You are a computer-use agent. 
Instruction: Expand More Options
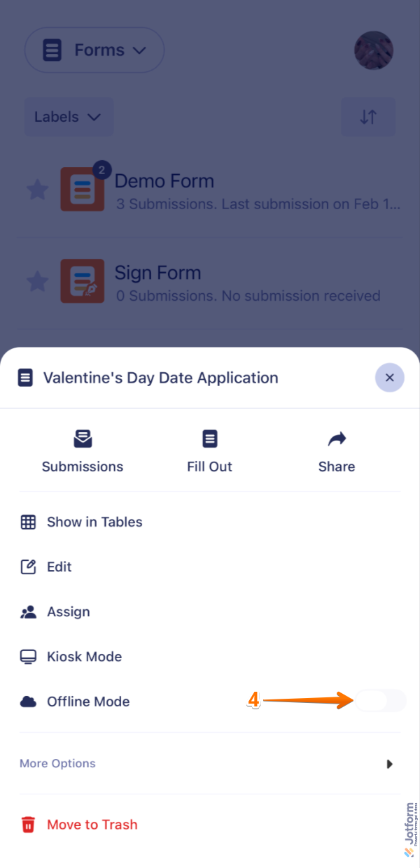57,763
